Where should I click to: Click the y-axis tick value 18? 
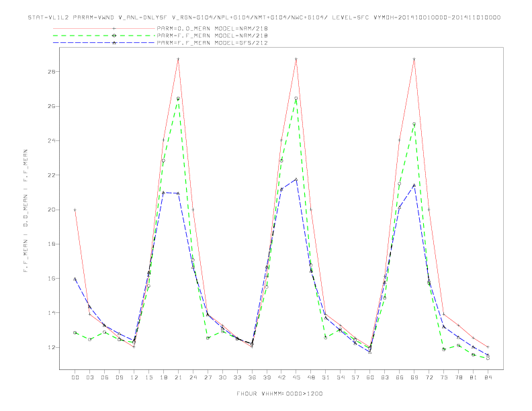click(x=52, y=244)
